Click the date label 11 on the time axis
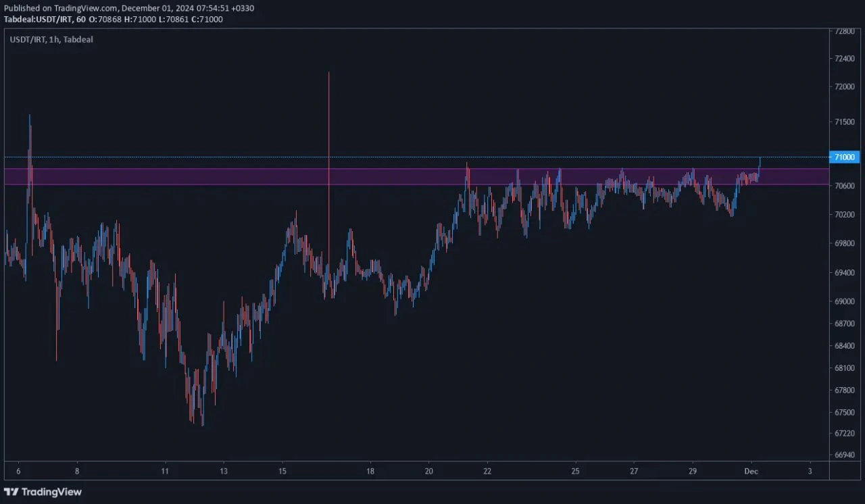Image resolution: width=865 pixels, height=504 pixels. (x=165, y=471)
